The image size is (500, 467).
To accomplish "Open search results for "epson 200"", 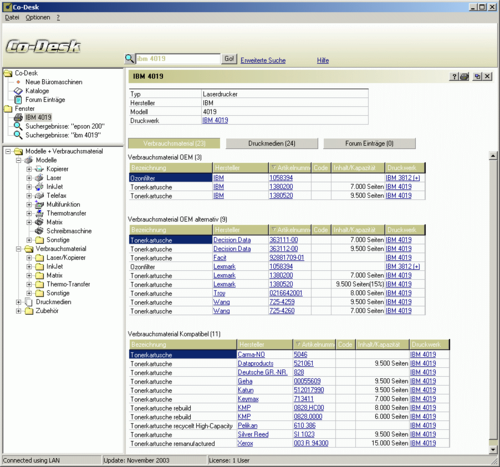I will click(x=65, y=126).
